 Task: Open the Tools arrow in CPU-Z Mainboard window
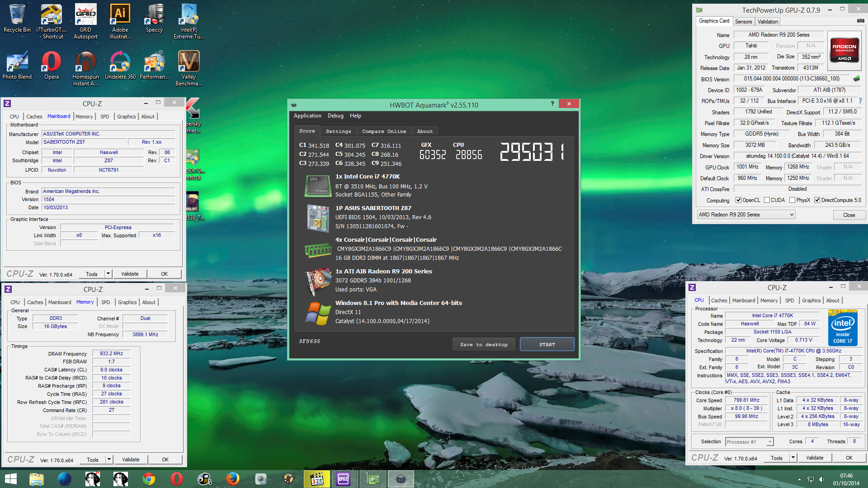pyautogui.click(x=108, y=274)
